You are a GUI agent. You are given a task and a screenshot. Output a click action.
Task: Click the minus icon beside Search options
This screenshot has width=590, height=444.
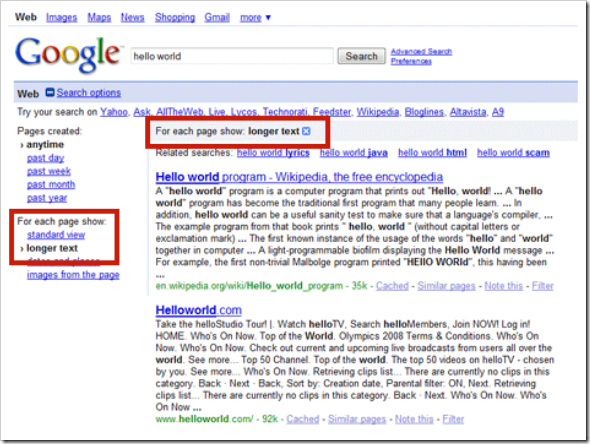click(50, 92)
